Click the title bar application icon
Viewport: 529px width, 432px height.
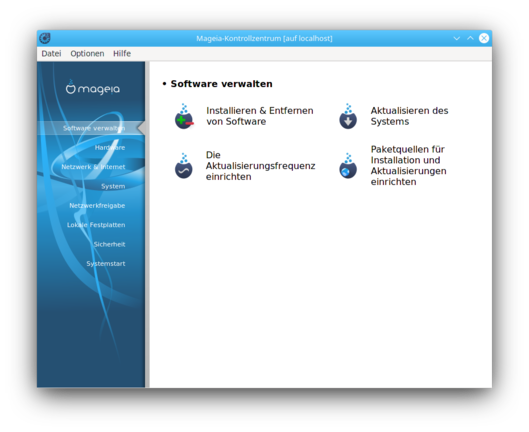click(x=45, y=38)
